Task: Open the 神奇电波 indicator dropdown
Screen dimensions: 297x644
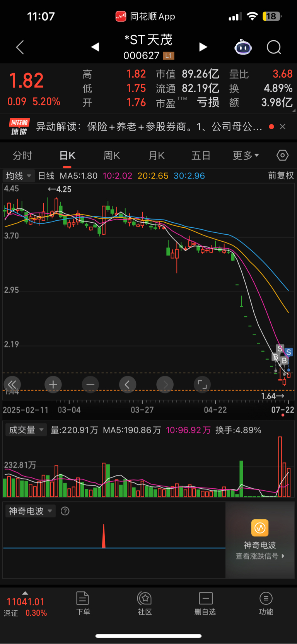Action: 31,511
